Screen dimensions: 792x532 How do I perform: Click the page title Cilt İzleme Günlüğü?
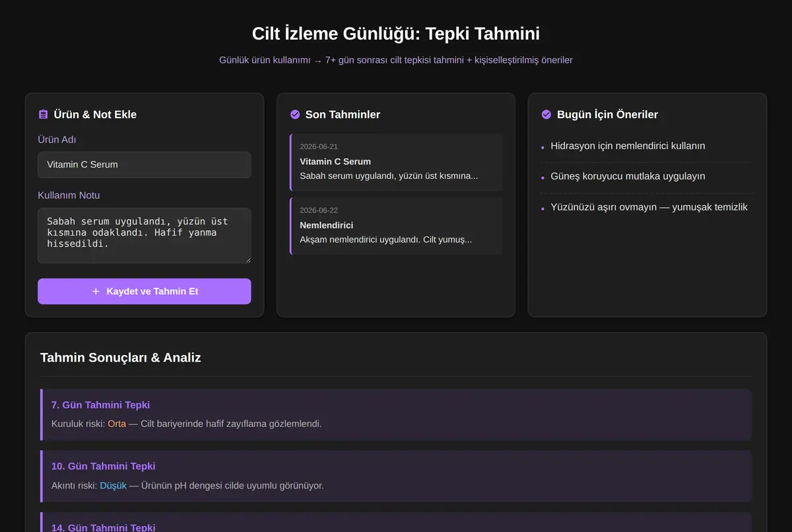click(396, 34)
